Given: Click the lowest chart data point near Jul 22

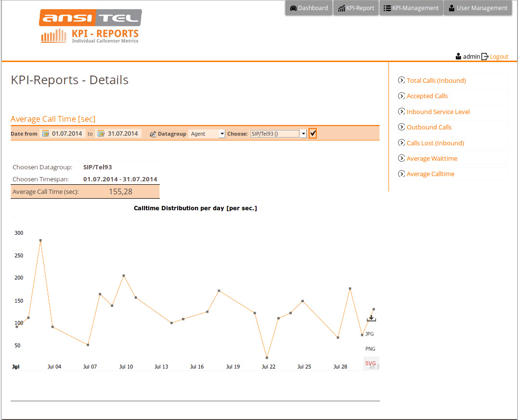Looking at the screenshot, I should click(x=267, y=357).
